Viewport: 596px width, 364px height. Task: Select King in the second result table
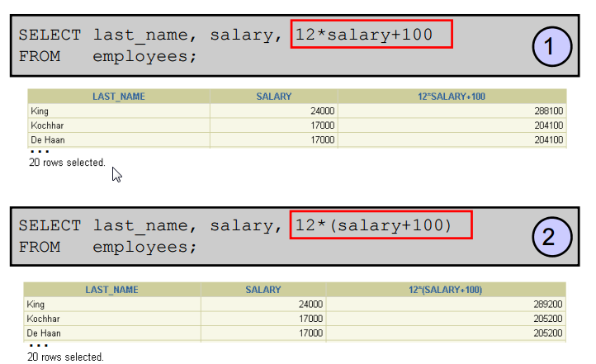pos(35,305)
